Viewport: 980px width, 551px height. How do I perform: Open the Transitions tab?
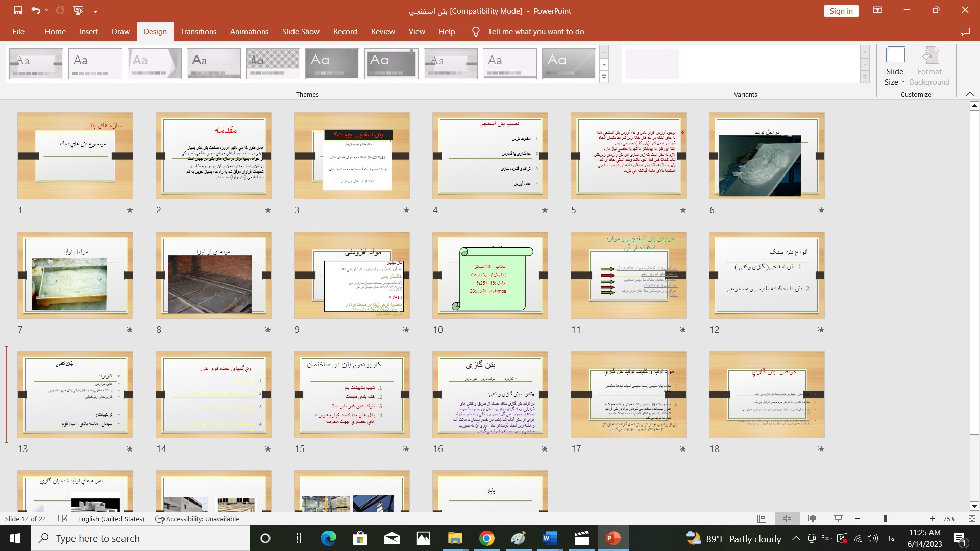[198, 32]
